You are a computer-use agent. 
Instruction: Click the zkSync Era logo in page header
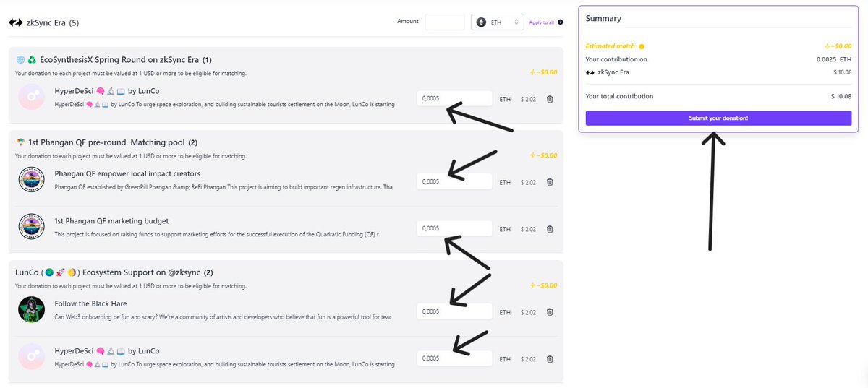pyautogui.click(x=15, y=23)
